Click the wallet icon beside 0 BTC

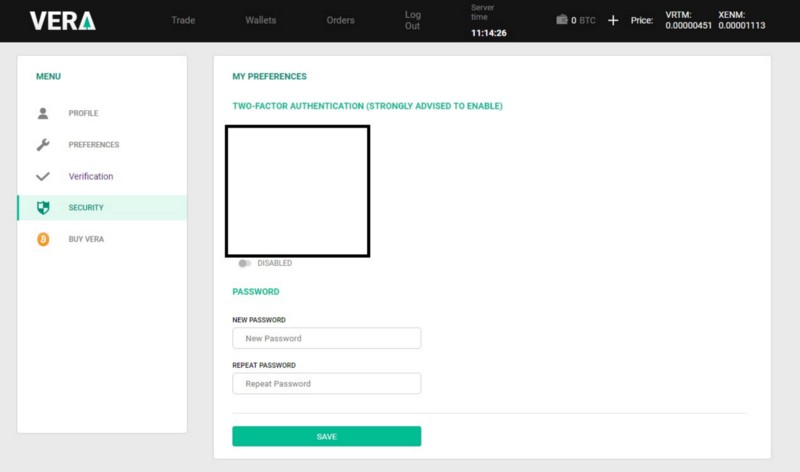point(562,20)
